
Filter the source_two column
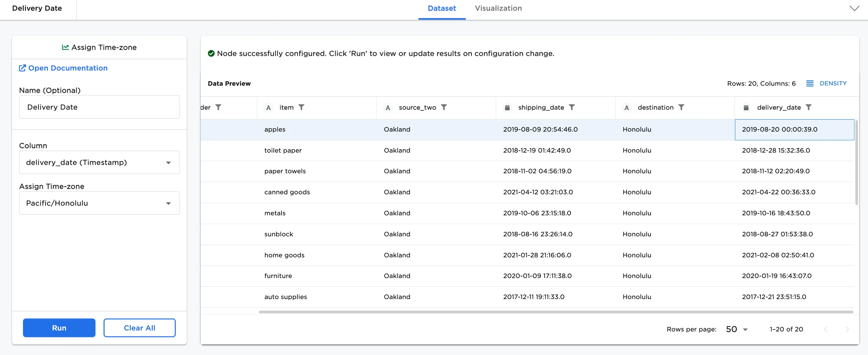click(444, 107)
